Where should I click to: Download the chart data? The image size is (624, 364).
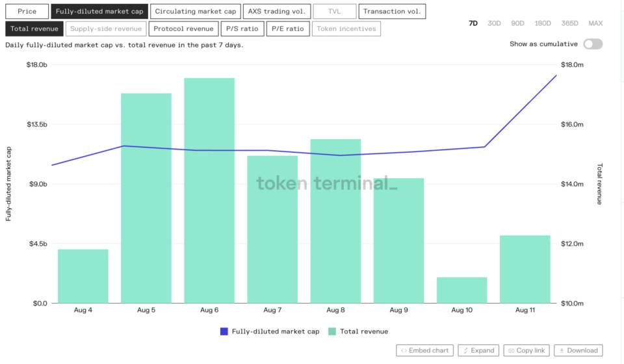coord(578,350)
